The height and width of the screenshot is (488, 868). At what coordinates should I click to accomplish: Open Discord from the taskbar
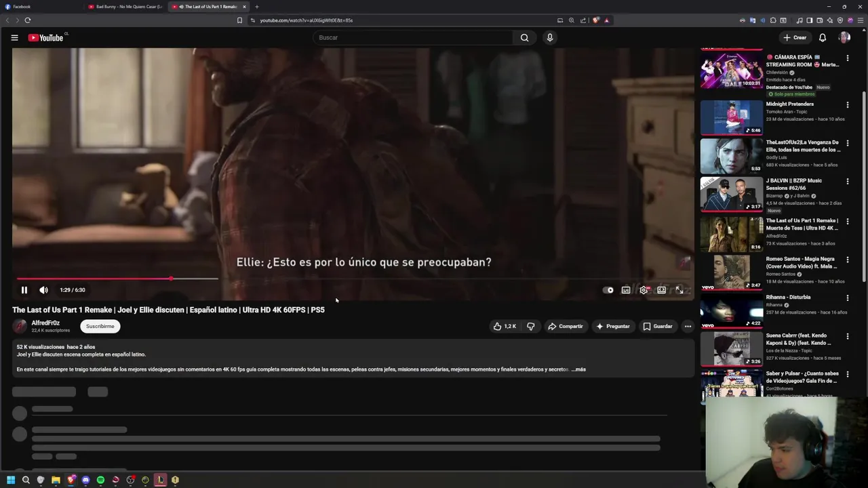click(x=85, y=480)
